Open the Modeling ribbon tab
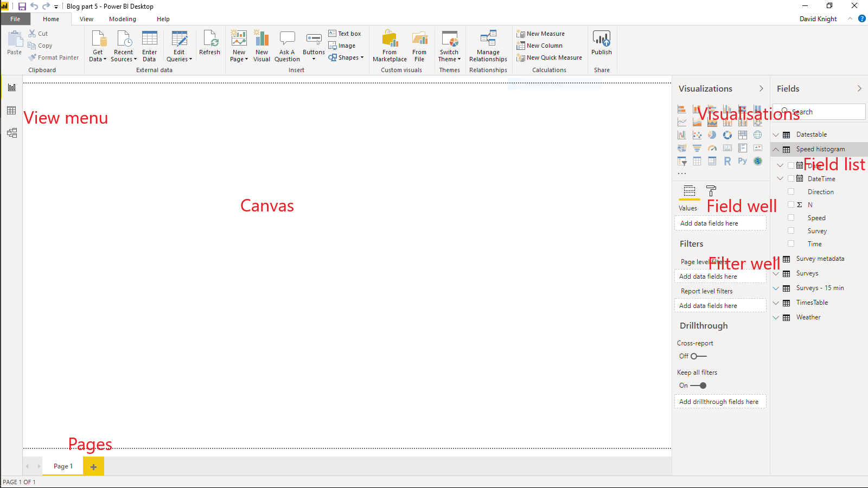The width and height of the screenshot is (868, 488). point(123,19)
